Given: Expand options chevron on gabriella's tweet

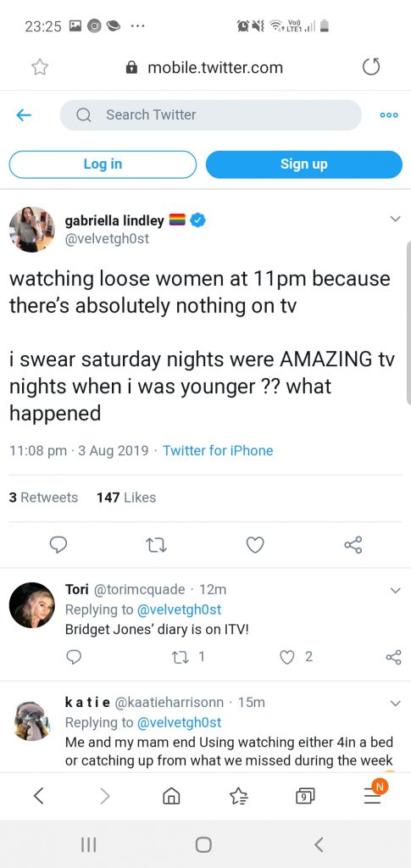Looking at the screenshot, I should (395, 220).
